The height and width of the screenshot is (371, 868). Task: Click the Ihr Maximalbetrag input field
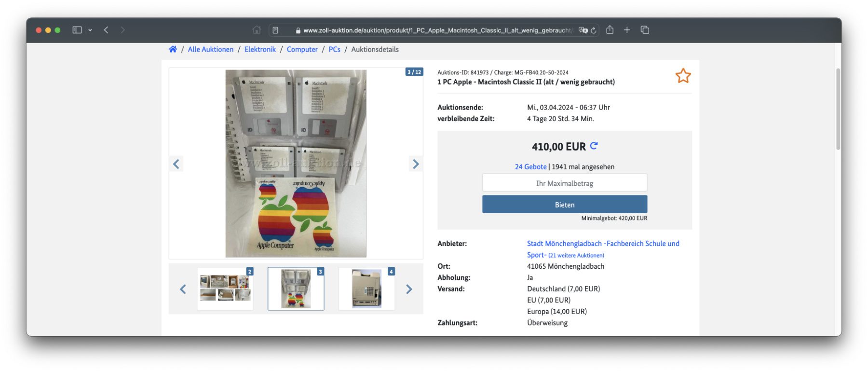pyautogui.click(x=565, y=183)
